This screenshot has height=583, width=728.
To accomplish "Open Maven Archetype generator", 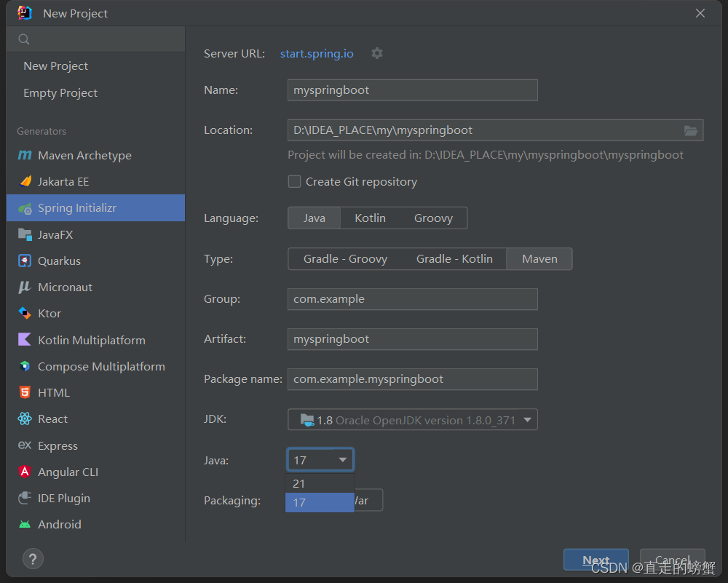I will (95, 155).
